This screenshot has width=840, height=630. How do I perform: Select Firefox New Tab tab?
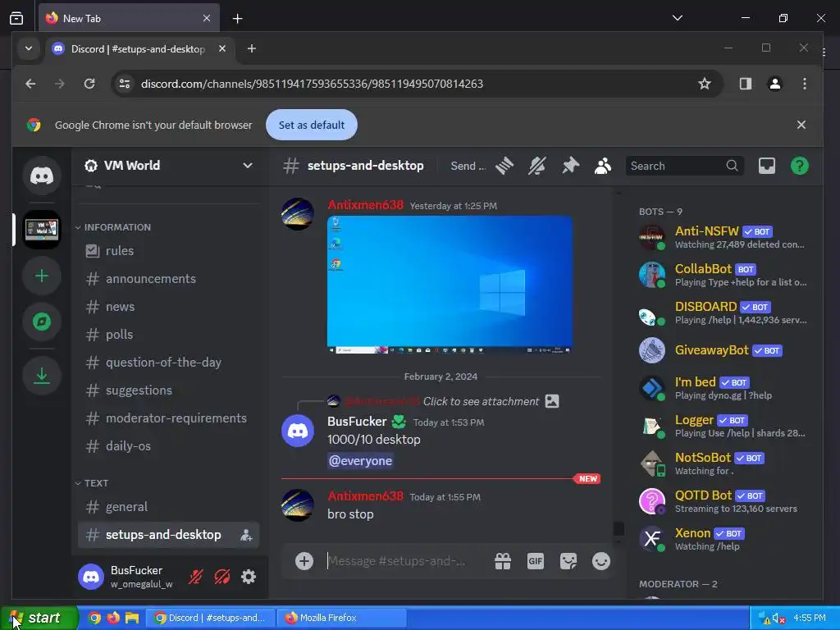pyautogui.click(x=129, y=18)
